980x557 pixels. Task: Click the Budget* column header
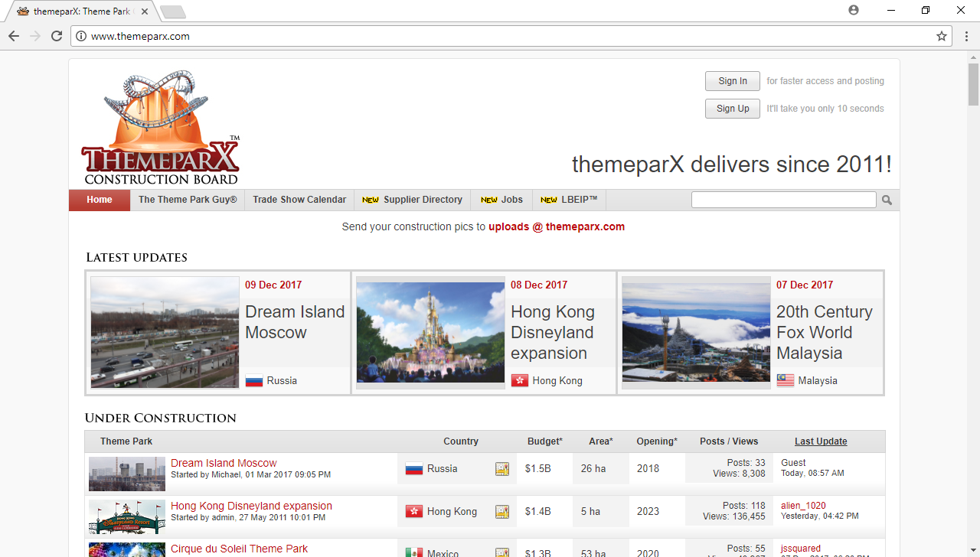pyautogui.click(x=545, y=441)
